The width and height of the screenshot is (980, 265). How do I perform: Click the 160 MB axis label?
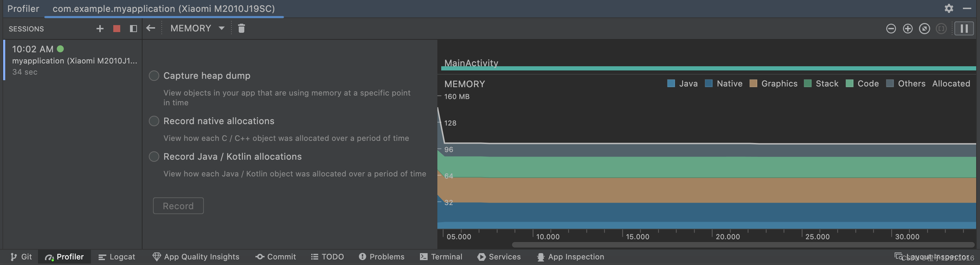[457, 97]
